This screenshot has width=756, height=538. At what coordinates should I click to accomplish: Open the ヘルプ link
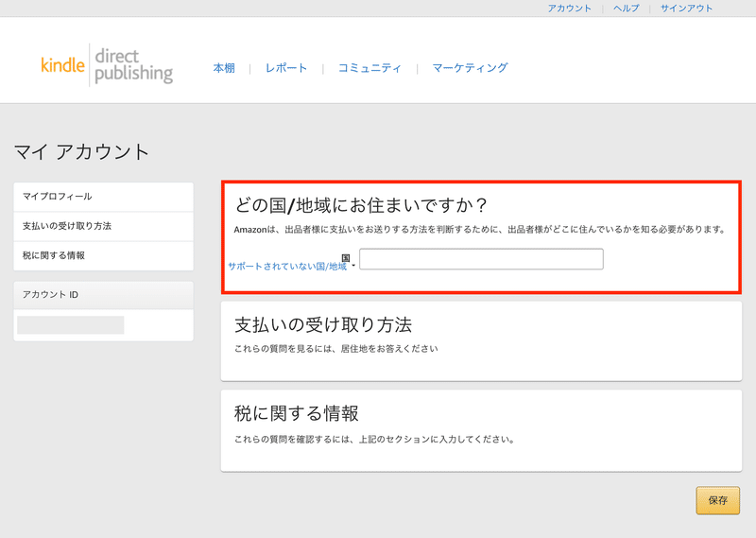tap(626, 9)
